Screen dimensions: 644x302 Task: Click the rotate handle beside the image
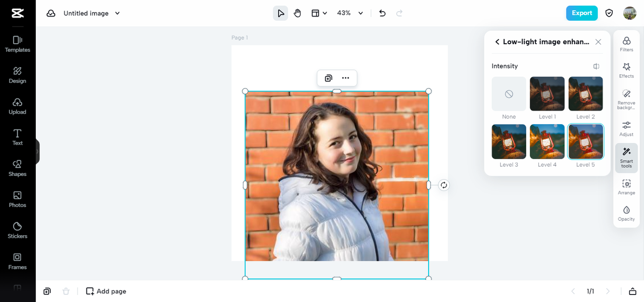pos(444,185)
